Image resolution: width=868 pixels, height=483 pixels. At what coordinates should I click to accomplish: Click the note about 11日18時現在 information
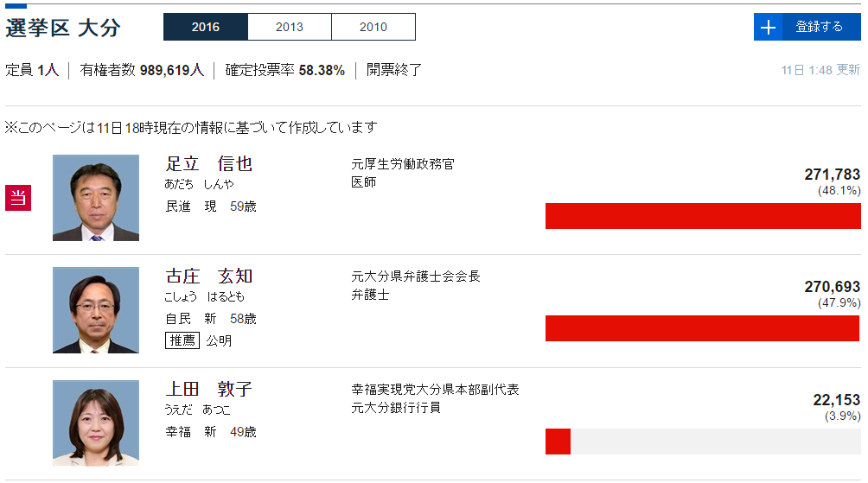point(191,128)
